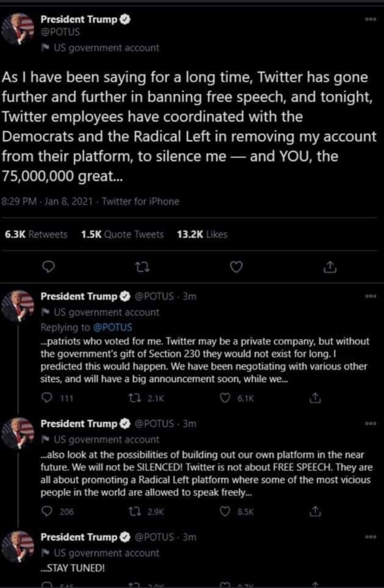384x588 pixels.
Task: Open the main tweet's profile avatar
Action: click(x=19, y=29)
